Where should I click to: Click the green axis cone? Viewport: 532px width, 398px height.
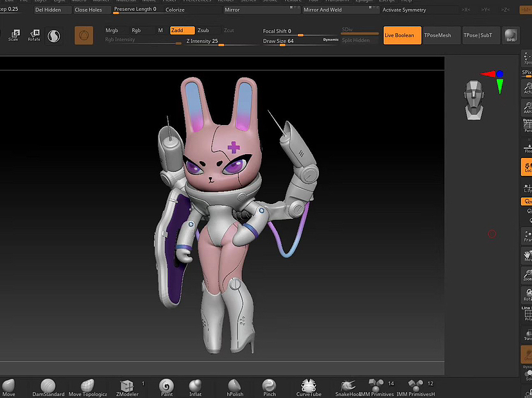(x=500, y=86)
